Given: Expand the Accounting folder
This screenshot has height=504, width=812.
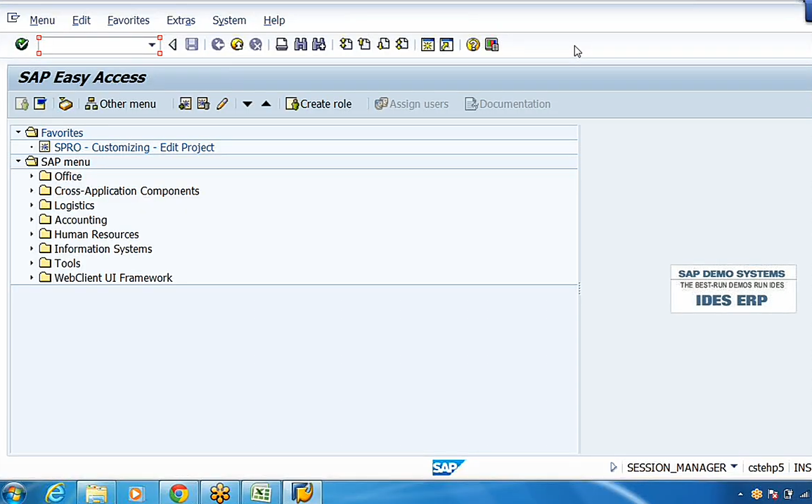Looking at the screenshot, I should 32,219.
